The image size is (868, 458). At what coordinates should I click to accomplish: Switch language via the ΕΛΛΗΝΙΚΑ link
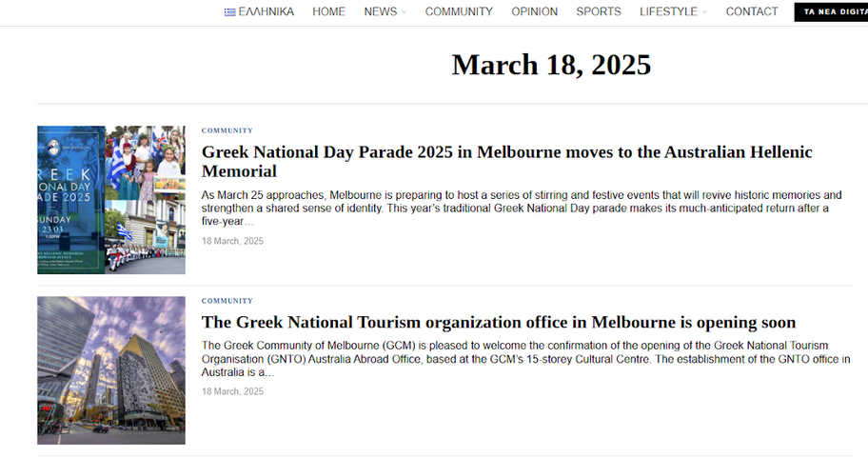point(266,12)
